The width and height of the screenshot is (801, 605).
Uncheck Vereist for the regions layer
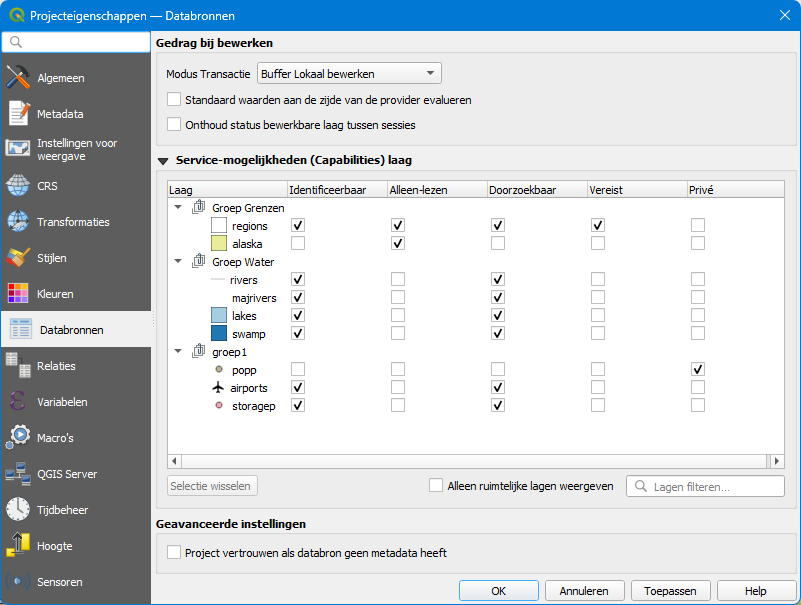[x=598, y=225]
